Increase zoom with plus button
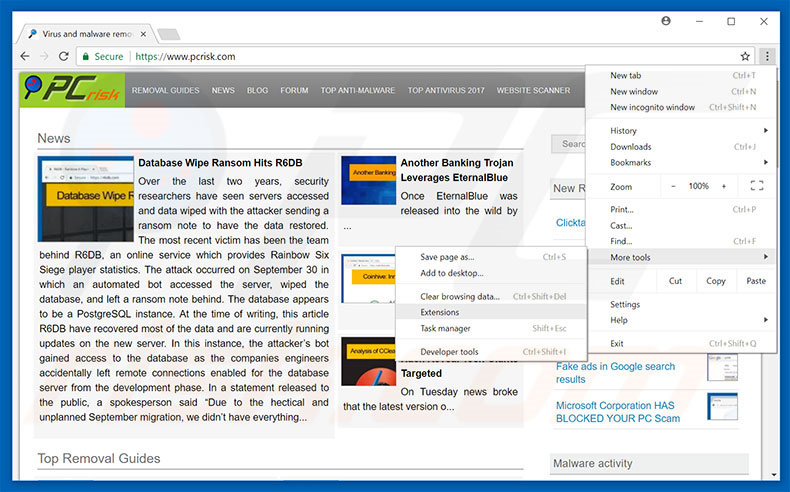Viewport: 790px width, 492px height. 723,186
